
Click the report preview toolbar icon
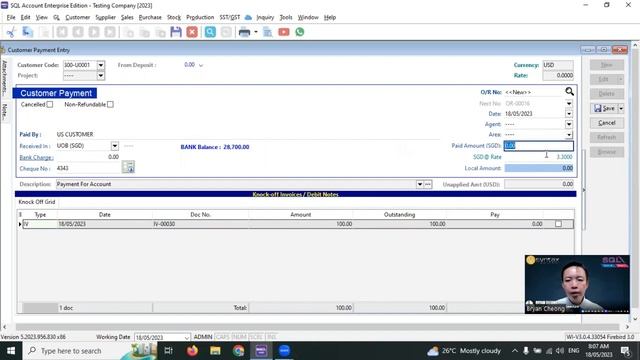[x=267, y=32]
